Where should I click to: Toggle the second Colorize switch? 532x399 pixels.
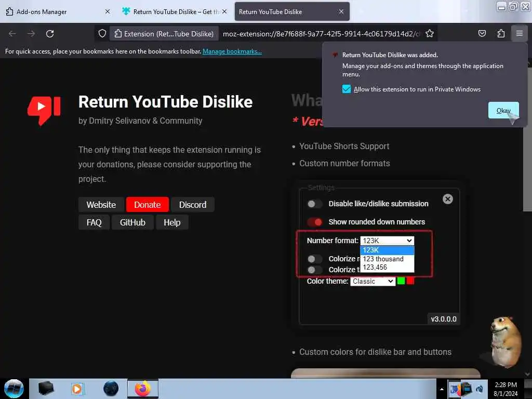pos(314,270)
